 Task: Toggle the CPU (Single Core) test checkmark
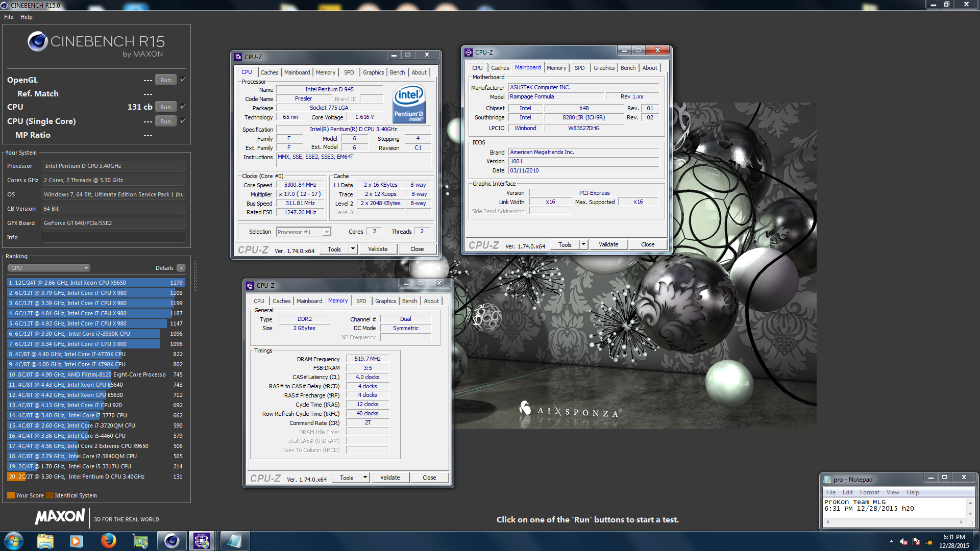[183, 121]
